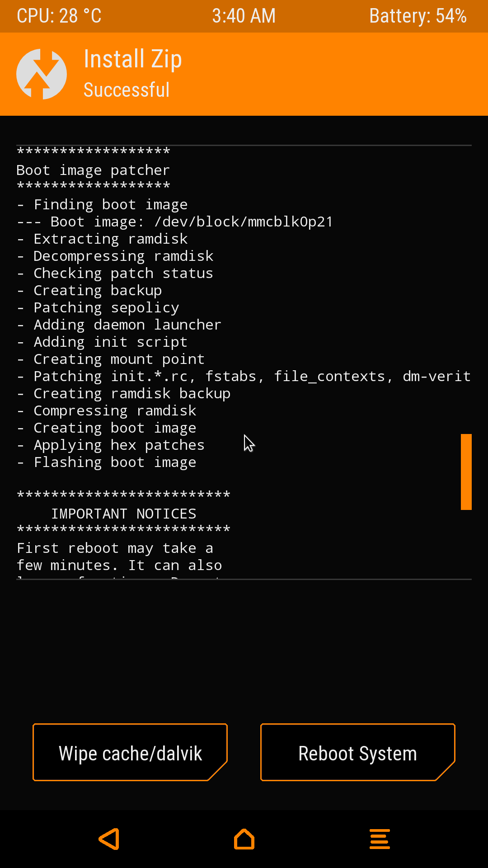Tap the CPU temperature readout

(59, 16)
